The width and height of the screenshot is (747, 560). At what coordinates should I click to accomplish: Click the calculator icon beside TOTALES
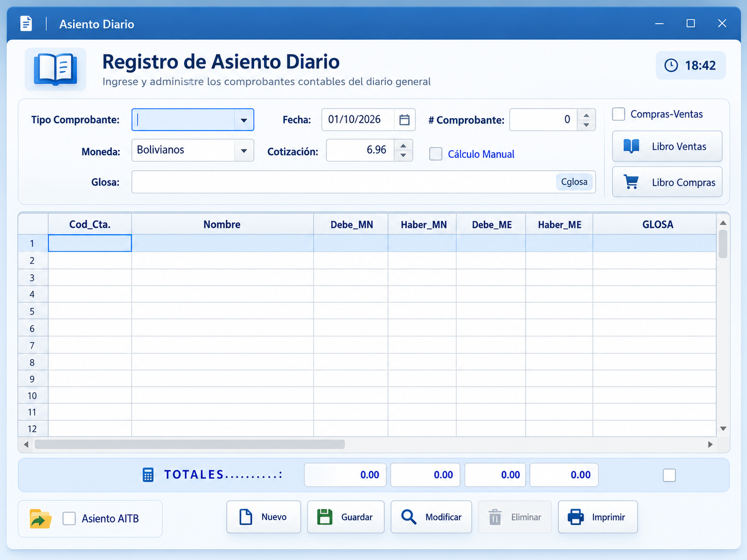(148, 475)
